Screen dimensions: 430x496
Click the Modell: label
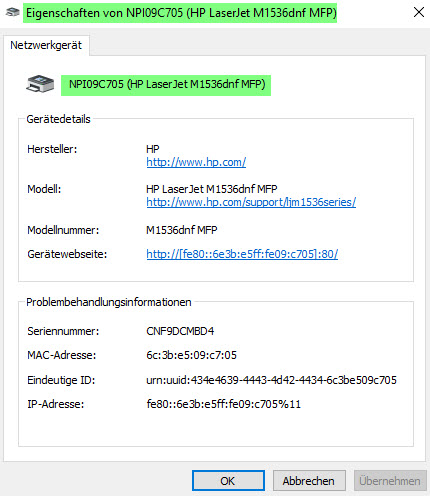tap(44, 189)
